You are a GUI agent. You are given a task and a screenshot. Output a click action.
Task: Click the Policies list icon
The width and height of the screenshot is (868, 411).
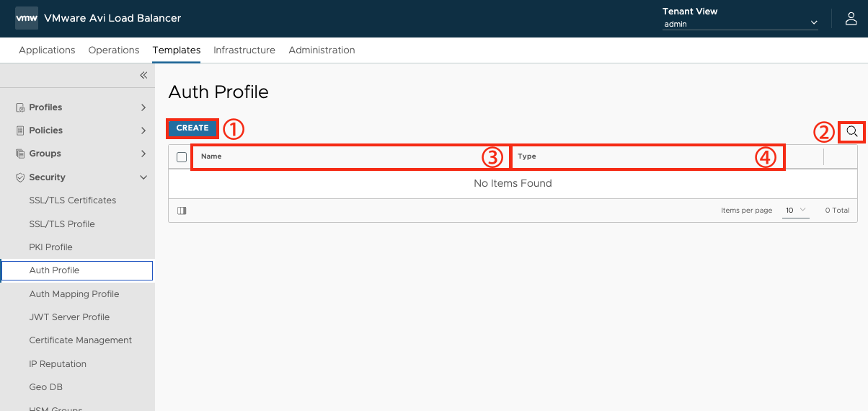click(x=20, y=131)
